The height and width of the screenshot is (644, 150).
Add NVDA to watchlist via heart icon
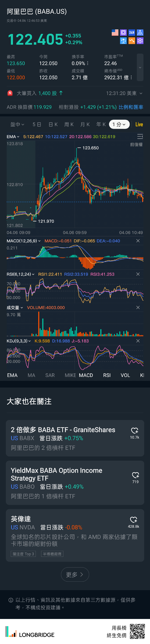pyautogui.click(x=134, y=519)
